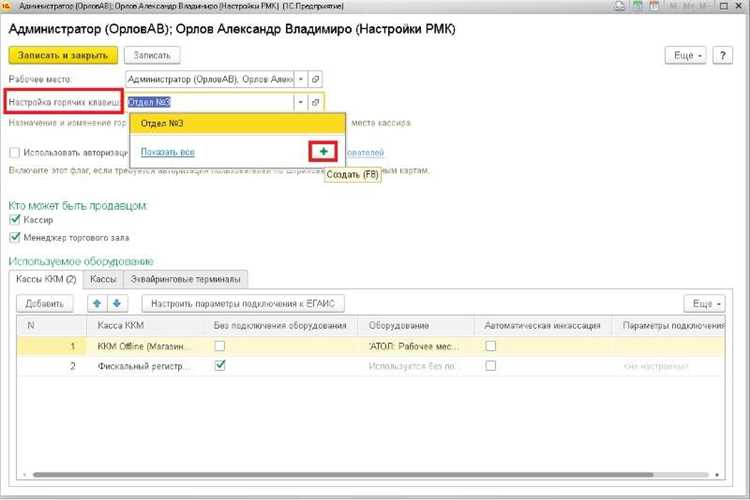Click the question mark help button

click(x=722, y=56)
